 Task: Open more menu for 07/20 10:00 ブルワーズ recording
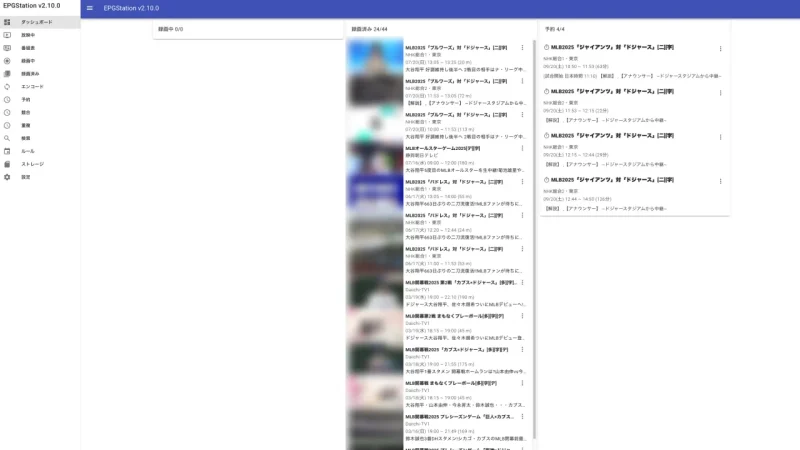pos(522,115)
